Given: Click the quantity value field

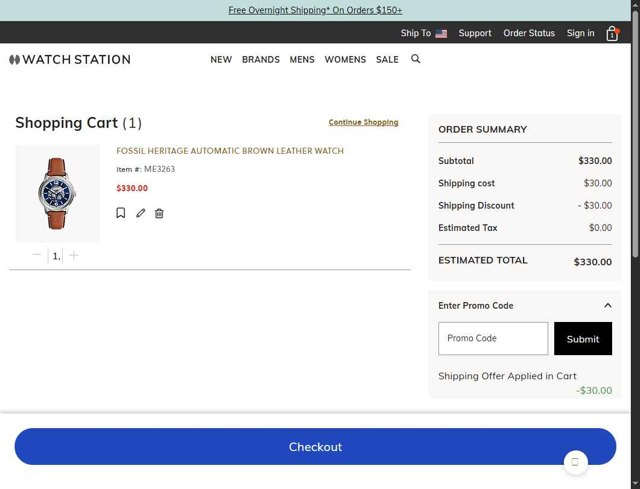Looking at the screenshot, I should pos(56,256).
